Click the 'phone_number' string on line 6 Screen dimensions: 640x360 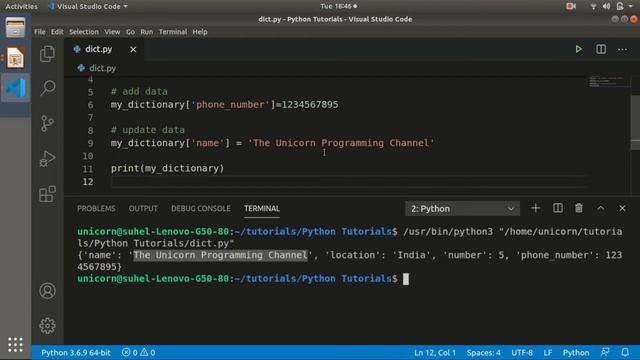pos(230,104)
